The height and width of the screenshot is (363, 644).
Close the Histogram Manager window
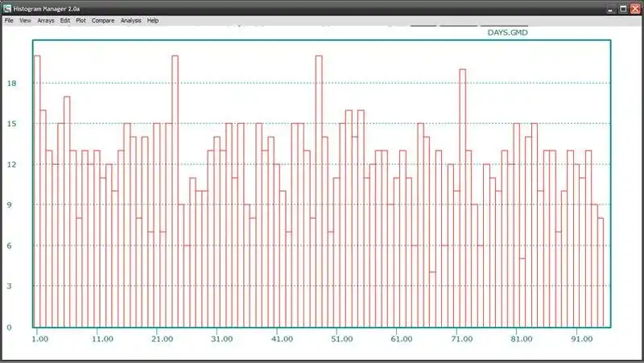click(x=635, y=9)
